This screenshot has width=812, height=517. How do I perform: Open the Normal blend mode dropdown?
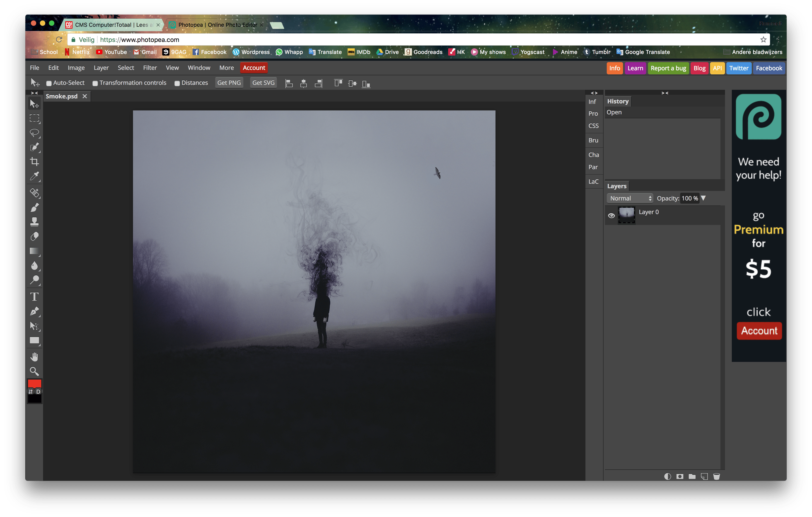tap(630, 198)
